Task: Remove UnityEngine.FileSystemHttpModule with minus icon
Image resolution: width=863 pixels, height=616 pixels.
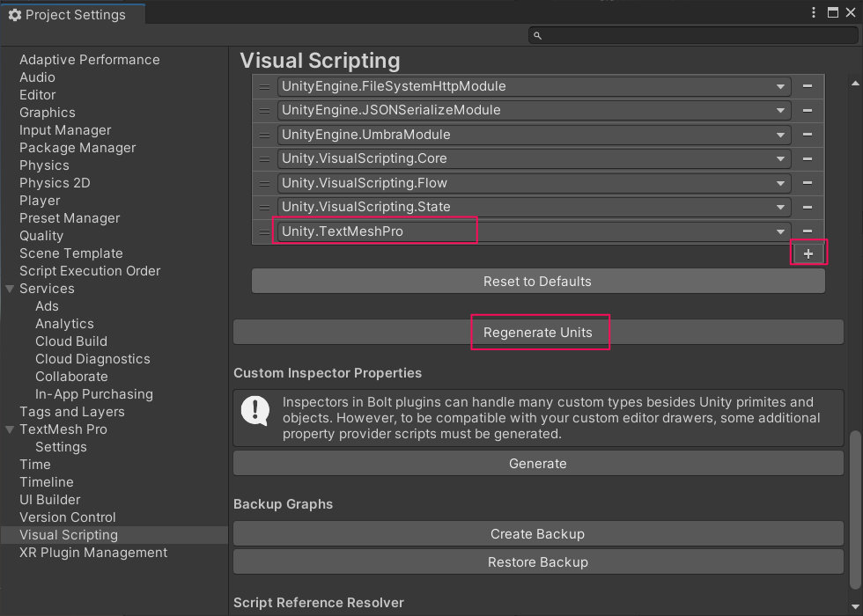Action: coord(808,86)
